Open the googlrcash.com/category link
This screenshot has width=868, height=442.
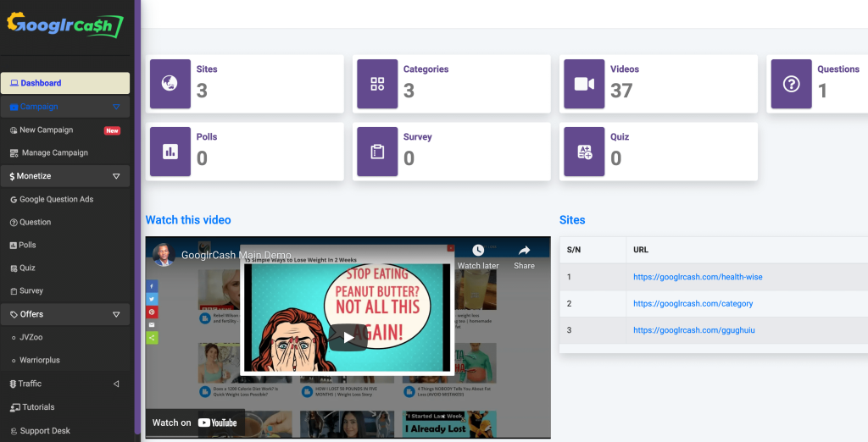coord(693,303)
